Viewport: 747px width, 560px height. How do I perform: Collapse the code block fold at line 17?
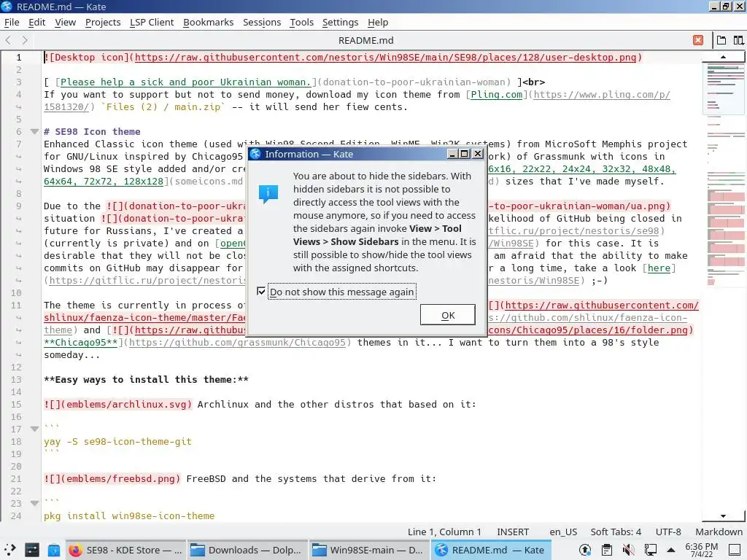[34, 429]
